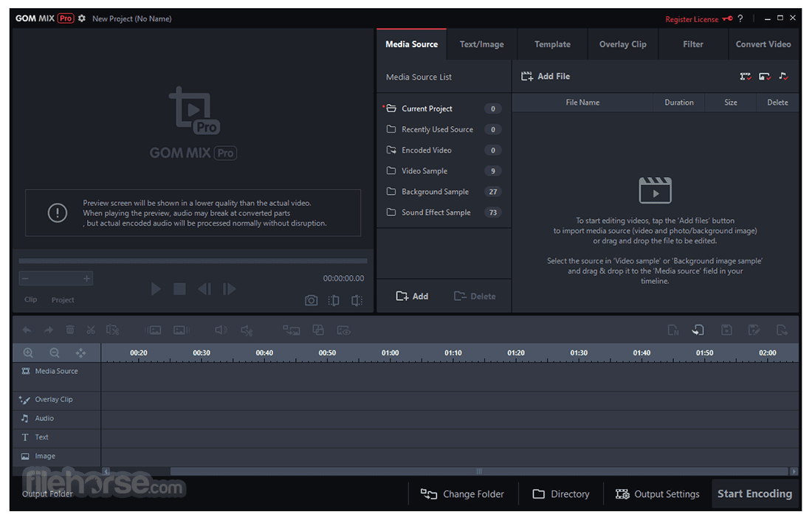
Task: Click the overlapping squares duplicate icon
Action: pos(318,330)
